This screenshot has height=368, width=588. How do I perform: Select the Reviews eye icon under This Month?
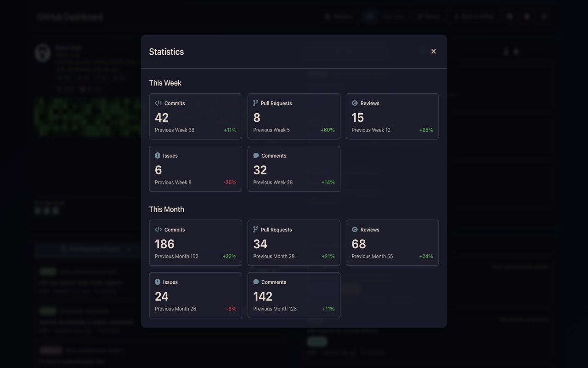coord(355,230)
